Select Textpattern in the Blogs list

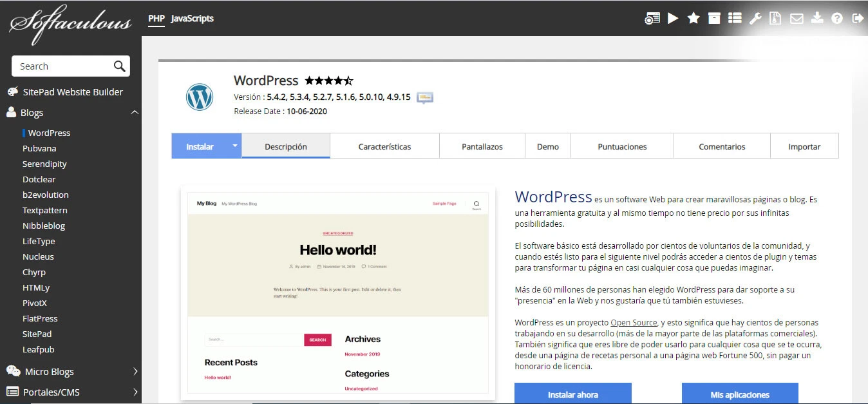[44, 210]
